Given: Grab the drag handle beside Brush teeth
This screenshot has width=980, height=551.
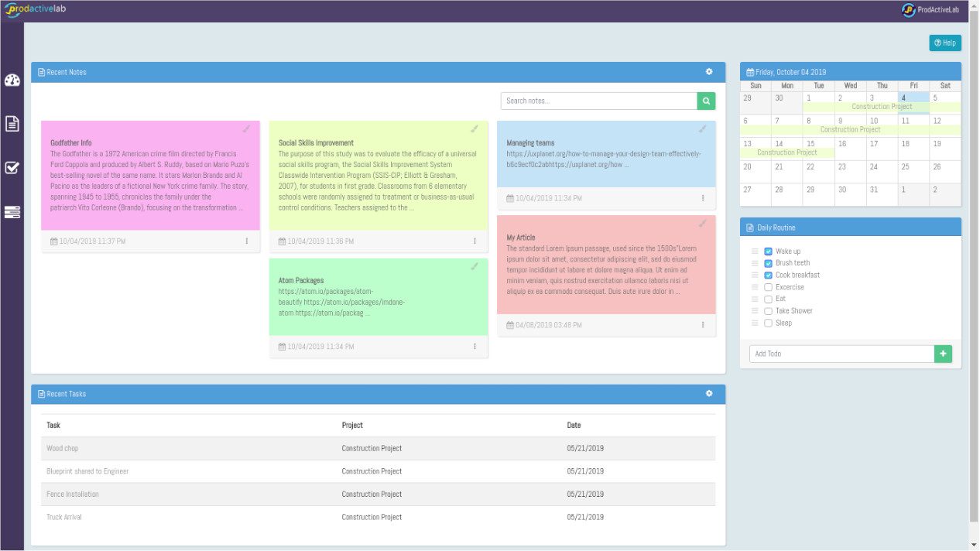Looking at the screenshot, I should 755,263.
